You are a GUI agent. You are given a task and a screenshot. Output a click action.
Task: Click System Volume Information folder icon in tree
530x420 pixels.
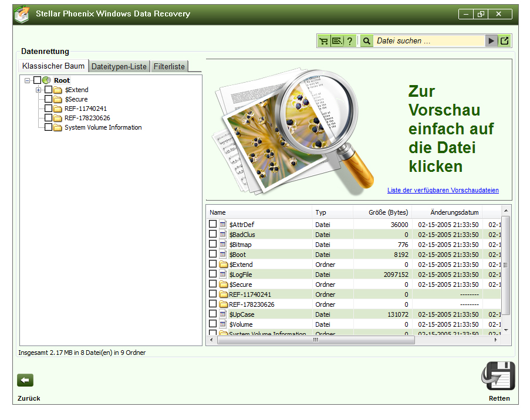point(58,128)
